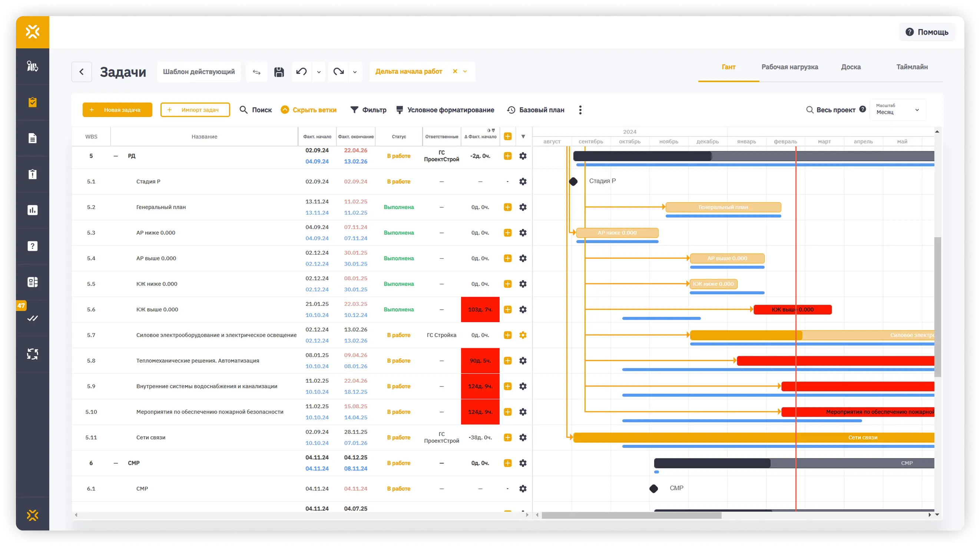
Task: Click the checklist icon with badge 47
Action: coord(32,318)
